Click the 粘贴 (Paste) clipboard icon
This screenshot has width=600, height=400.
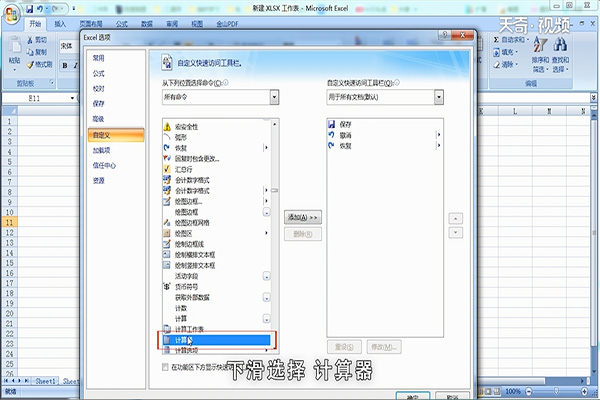pyautogui.click(x=15, y=46)
